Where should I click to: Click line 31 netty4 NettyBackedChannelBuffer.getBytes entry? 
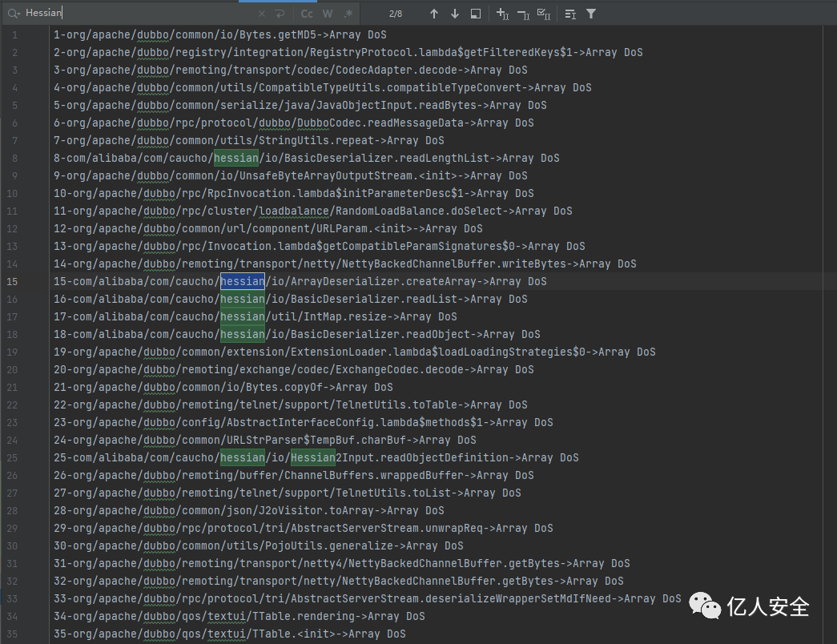click(342, 563)
